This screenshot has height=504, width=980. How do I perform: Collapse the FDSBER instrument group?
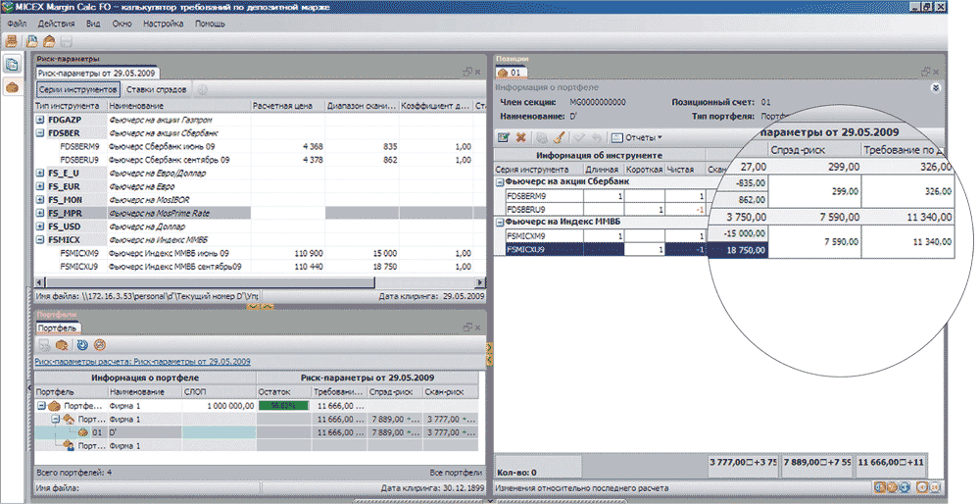click(40, 133)
